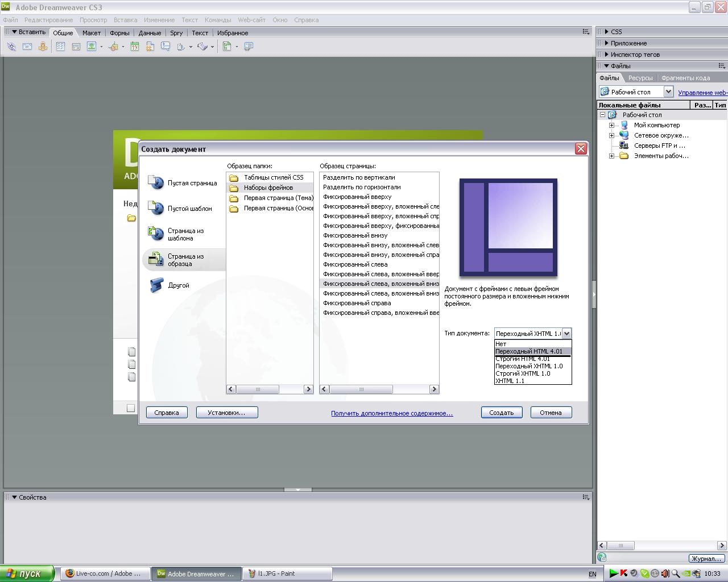
Task: Toggle the checkbox on the welcome screen
Action: [131, 408]
